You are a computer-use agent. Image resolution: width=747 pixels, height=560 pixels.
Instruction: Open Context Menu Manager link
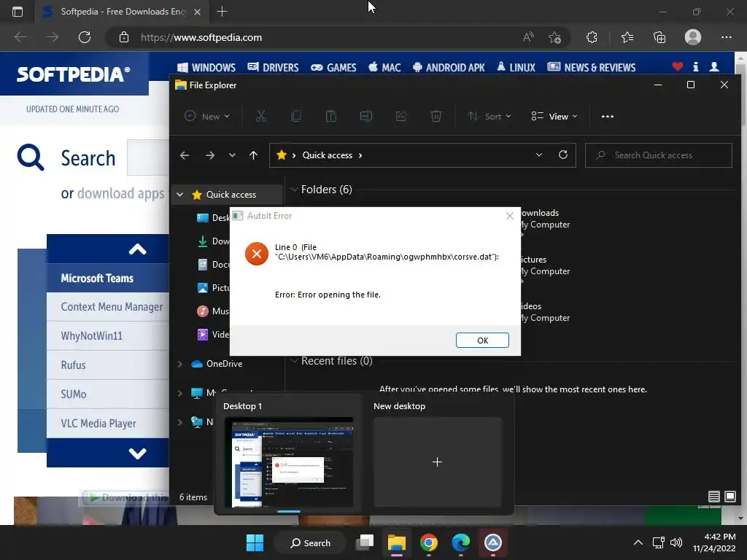[x=112, y=307]
